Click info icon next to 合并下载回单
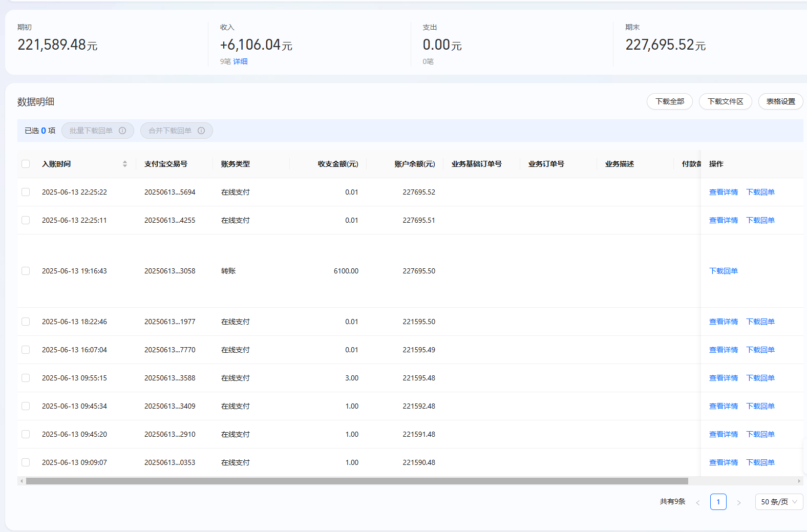 pyautogui.click(x=201, y=131)
